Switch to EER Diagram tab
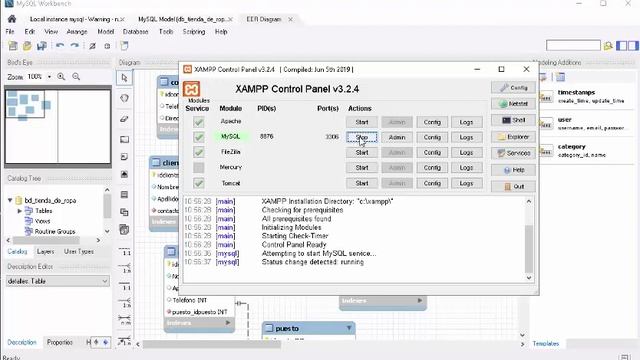The width and height of the screenshot is (640, 360). [x=264, y=19]
